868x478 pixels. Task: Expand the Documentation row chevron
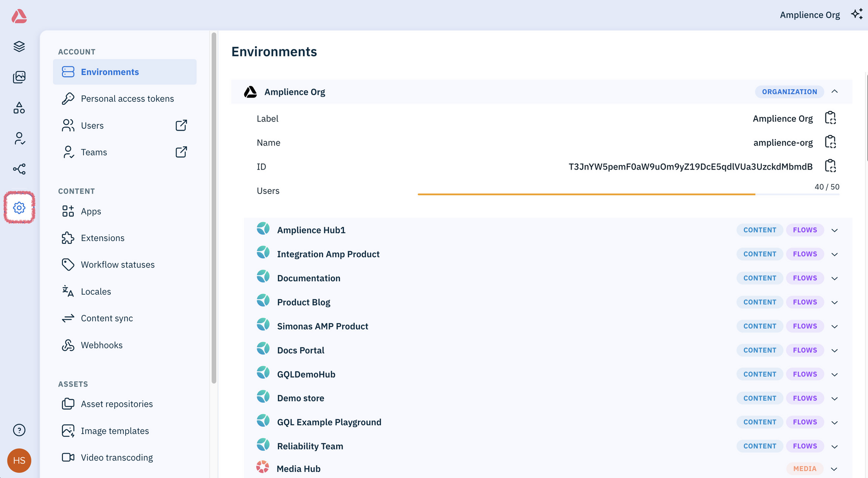[835, 278]
